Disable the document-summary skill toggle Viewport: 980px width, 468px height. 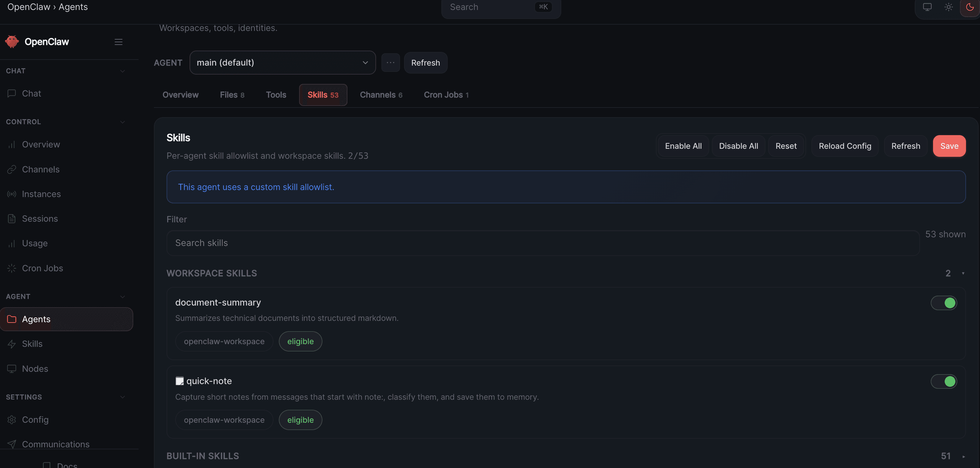coord(943,303)
